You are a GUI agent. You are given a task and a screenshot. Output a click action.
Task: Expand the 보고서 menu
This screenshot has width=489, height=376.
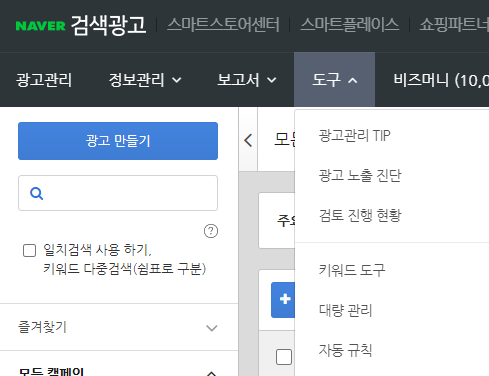247,80
